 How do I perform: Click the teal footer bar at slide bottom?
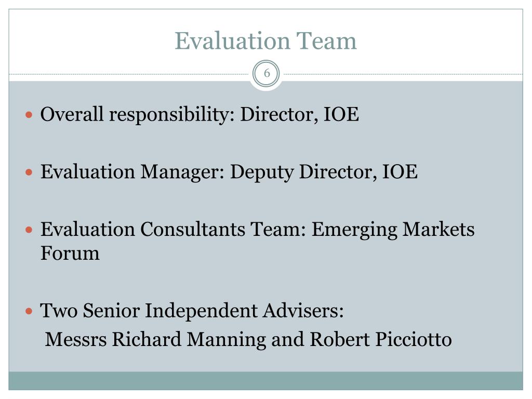coord(265,381)
